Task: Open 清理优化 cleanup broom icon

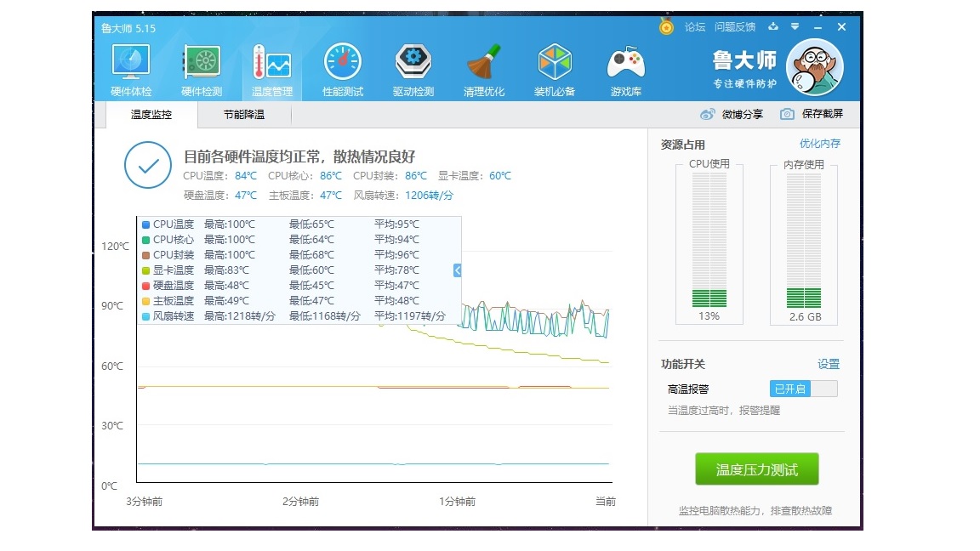Action: (484, 70)
